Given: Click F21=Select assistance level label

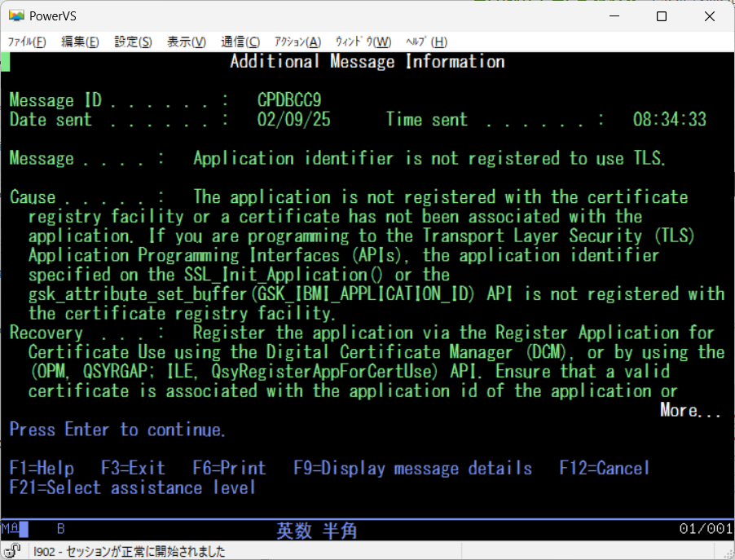Looking at the screenshot, I should click(133, 487).
